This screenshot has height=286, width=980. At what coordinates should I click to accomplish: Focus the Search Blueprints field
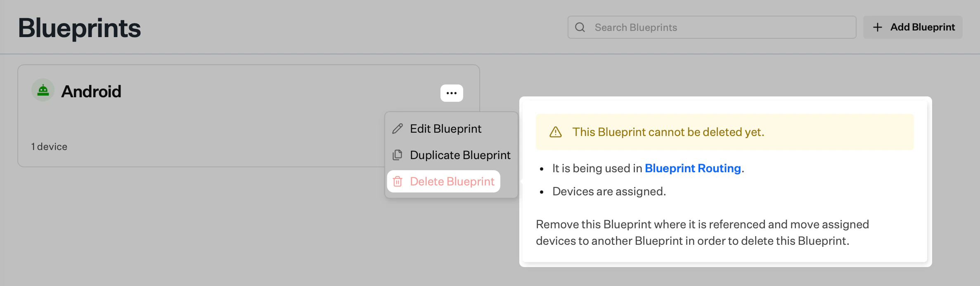(x=712, y=27)
